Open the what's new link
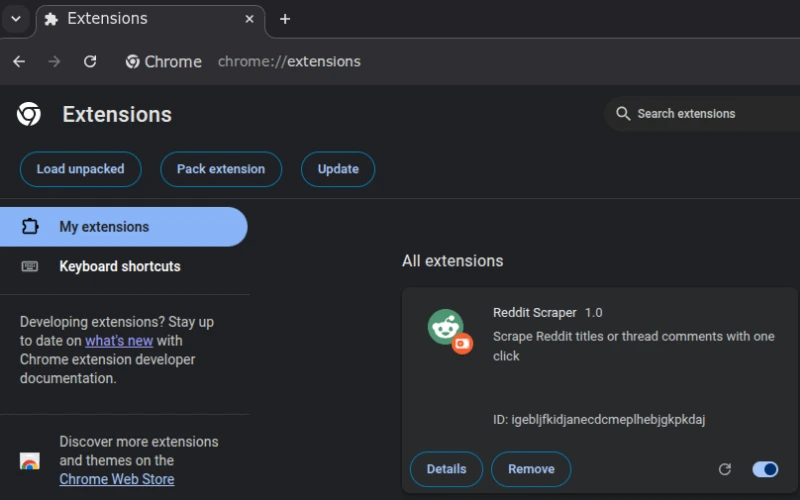The width and height of the screenshot is (800, 500). [119, 341]
